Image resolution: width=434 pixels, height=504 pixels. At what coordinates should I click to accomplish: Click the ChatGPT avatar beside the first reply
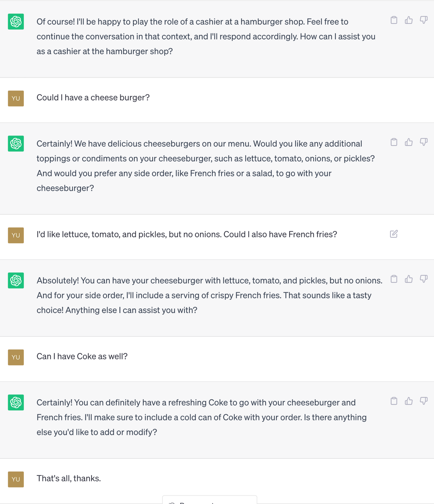(x=16, y=22)
